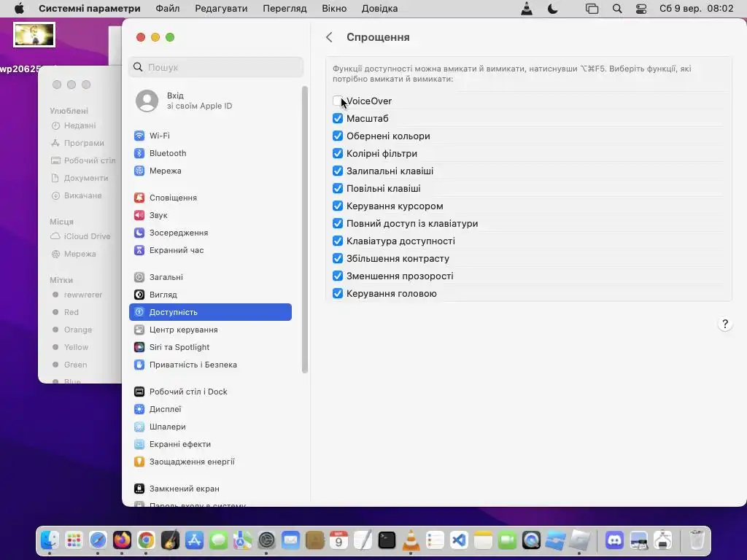Click the VLC cone in menu bar
747x560 pixels.
527,9
